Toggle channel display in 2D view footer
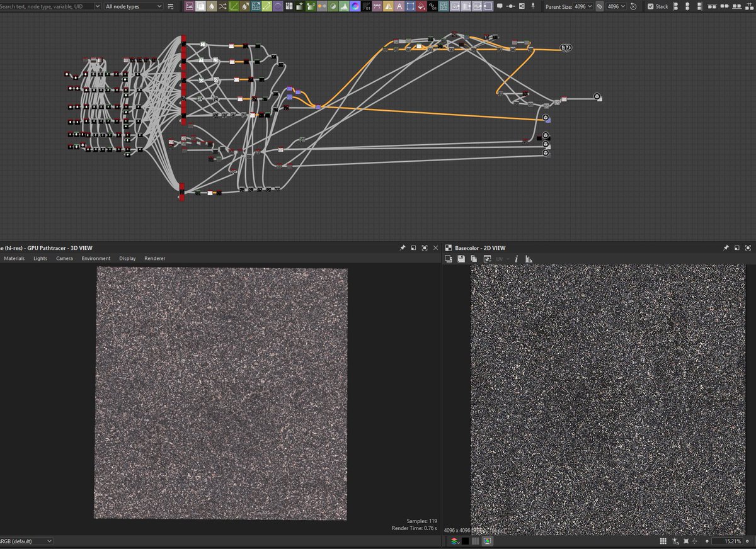This screenshot has height=549, width=756. [455, 541]
